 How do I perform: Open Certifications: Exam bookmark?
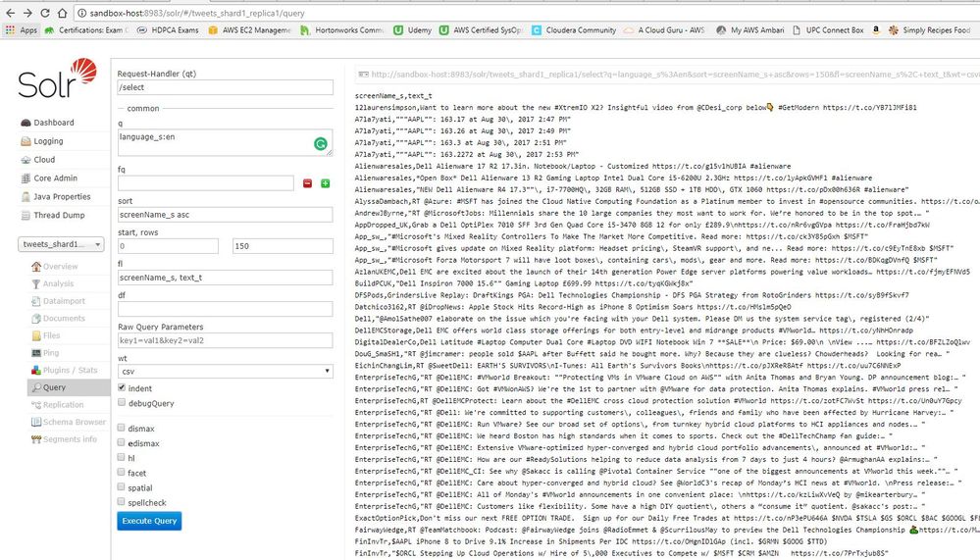[x=87, y=30]
